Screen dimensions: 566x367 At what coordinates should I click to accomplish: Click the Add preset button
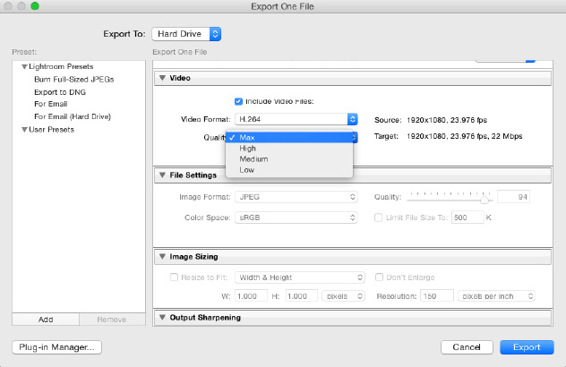[46, 319]
